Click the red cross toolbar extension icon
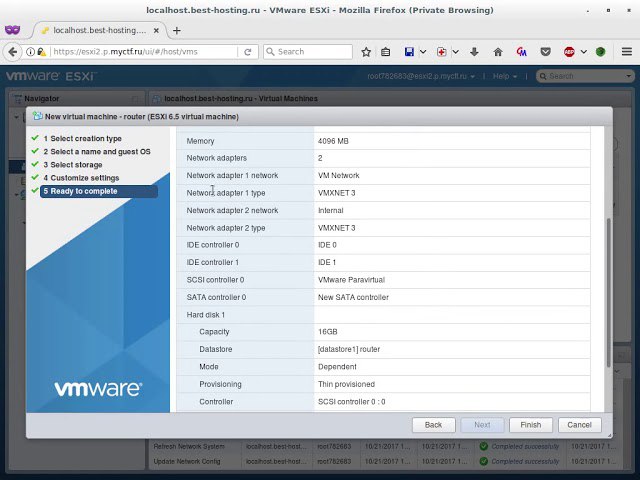This screenshot has width=640, height=480. click(441, 52)
